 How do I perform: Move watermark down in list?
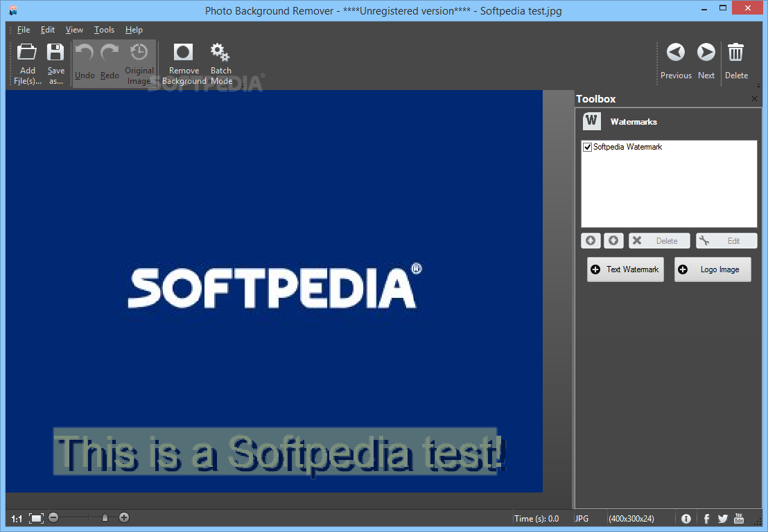[x=613, y=241]
